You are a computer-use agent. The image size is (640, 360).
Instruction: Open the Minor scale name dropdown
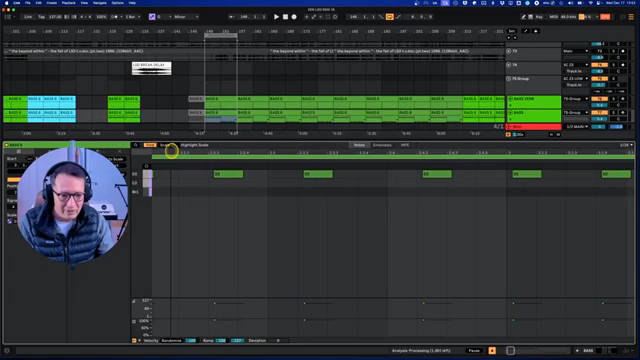coord(186,17)
